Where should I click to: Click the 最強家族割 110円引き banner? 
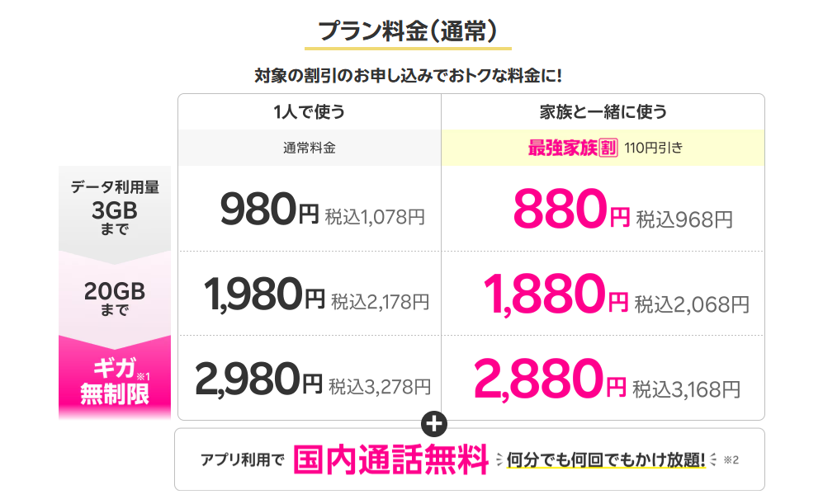[x=603, y=148]
